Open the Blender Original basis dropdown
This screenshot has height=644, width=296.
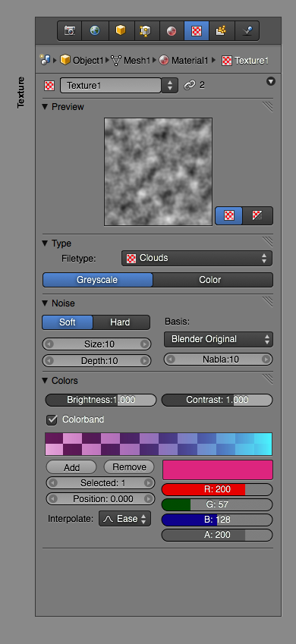219,339
